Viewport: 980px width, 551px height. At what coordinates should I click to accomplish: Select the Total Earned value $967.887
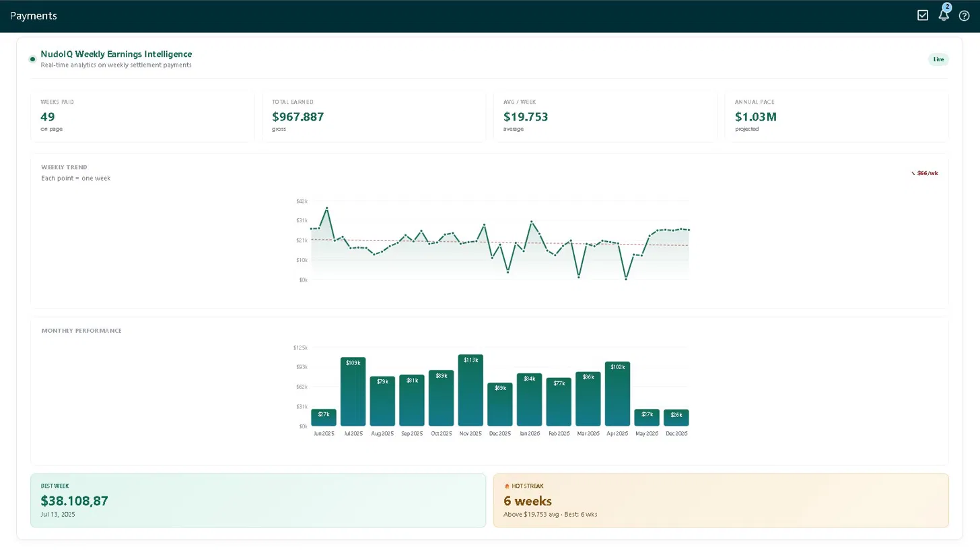point(298,117)
